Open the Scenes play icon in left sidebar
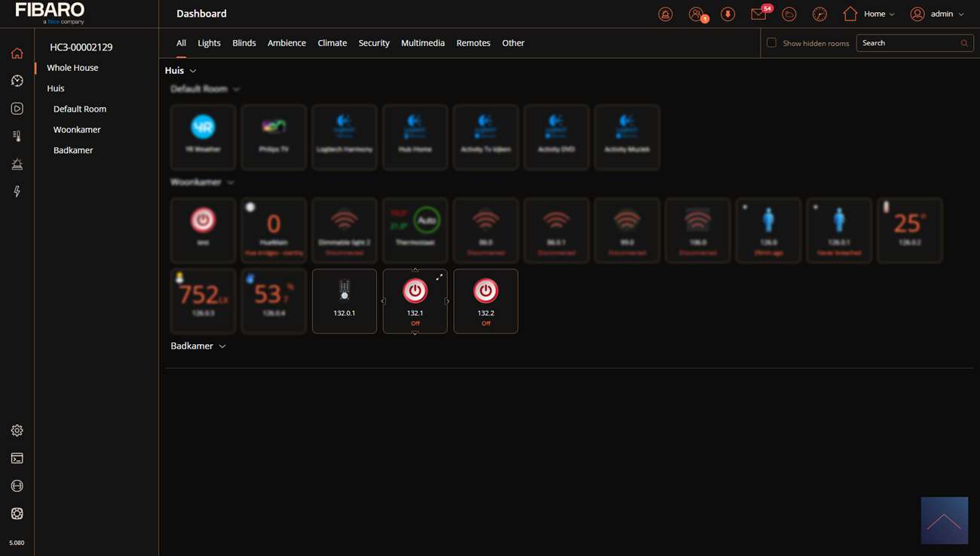Screen dimensions: 980x556 [17, 109]
